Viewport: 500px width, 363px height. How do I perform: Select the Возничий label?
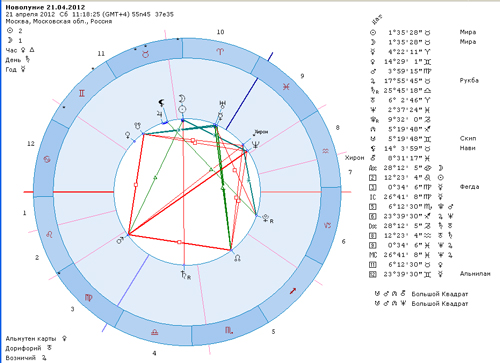coord(20,358)
